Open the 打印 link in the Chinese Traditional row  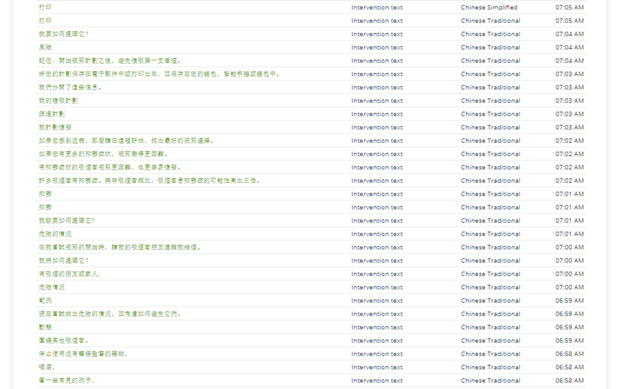pyautogui.click(x=45, y=21)
